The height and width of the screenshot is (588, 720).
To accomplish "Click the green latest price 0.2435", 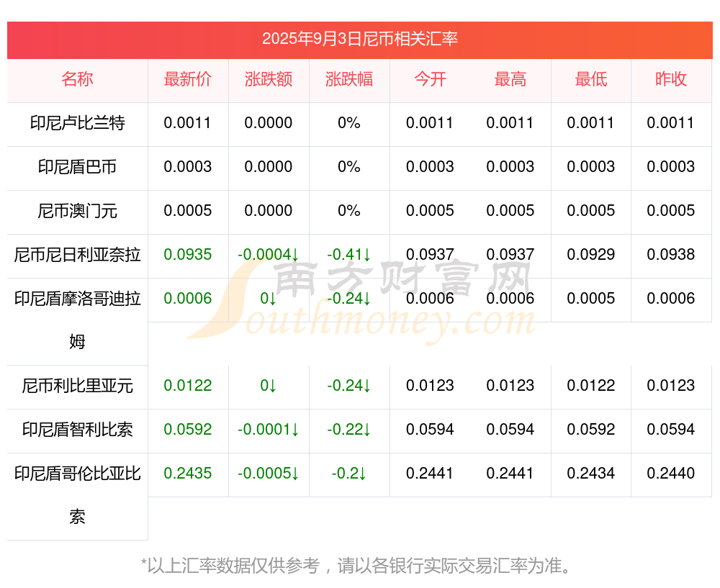I will pos(188,474).
